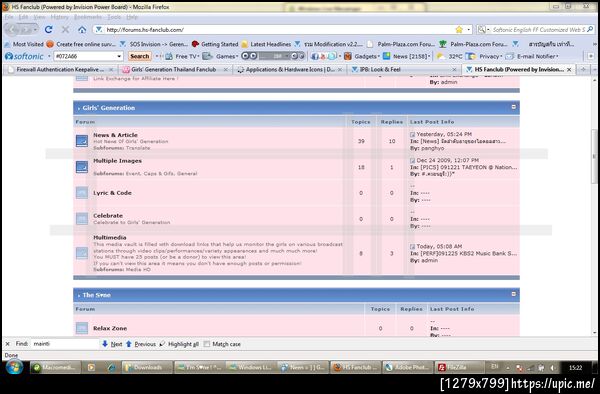600x394 pixels.
Task: Open the Latest Headlines bookmark
Action: coord(266,44)
